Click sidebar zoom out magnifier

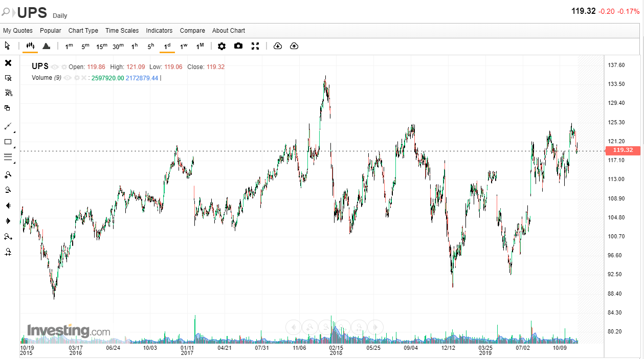click(x=8, y=190)
